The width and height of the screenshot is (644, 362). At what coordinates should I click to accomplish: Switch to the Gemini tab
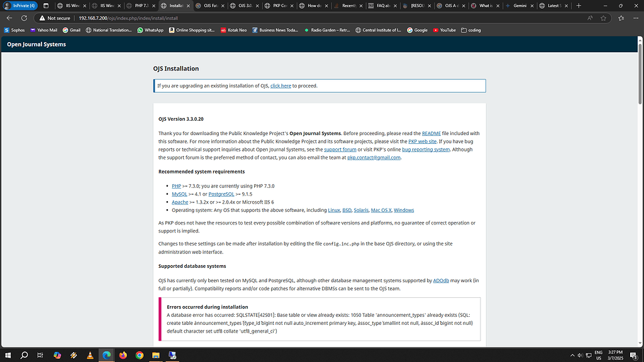519,6
